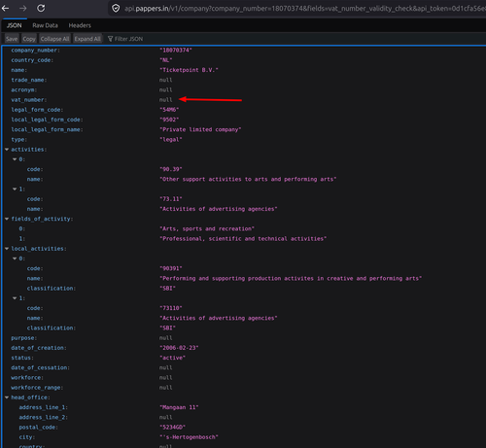Image resolution: width=486 pixels, height=448 pixels.
Task: Open the Headers tab
Action: (80, 25)
